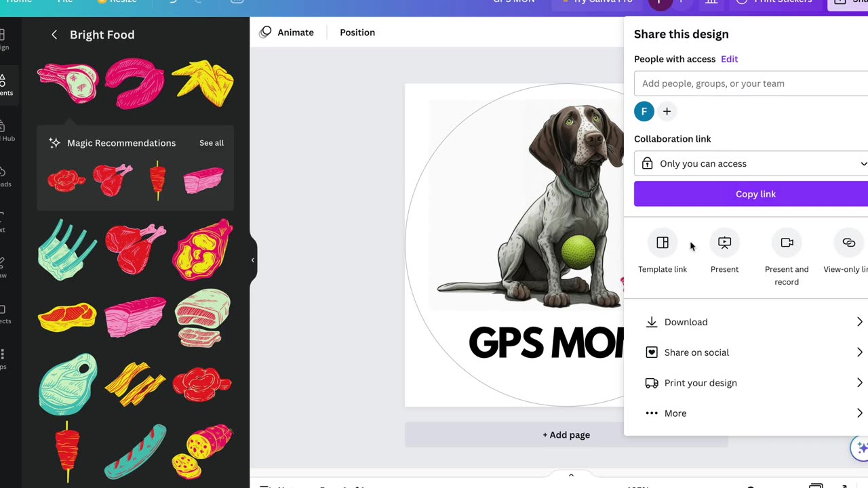Image resolution: width=868 pixels, height=488 pixels.
Task: Open the Text sidebar tab
Action: 3,222
